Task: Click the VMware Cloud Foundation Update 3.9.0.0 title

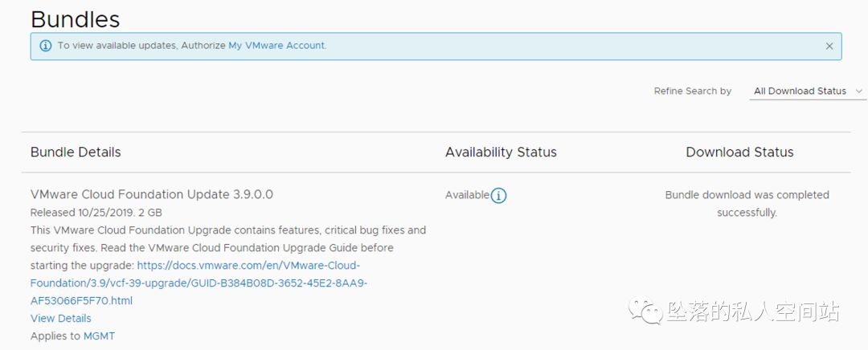Action: click(152, 194)
